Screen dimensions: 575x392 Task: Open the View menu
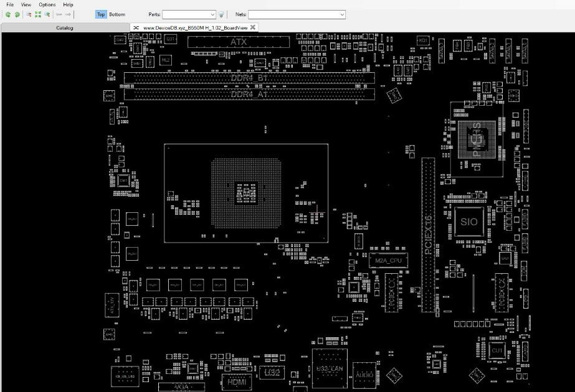tap(26, 4)
